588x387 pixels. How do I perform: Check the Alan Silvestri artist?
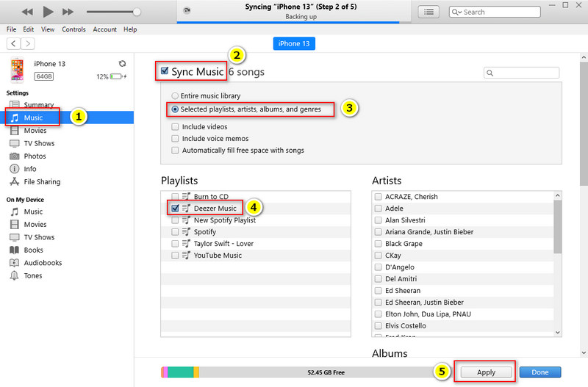click(378, 220)
